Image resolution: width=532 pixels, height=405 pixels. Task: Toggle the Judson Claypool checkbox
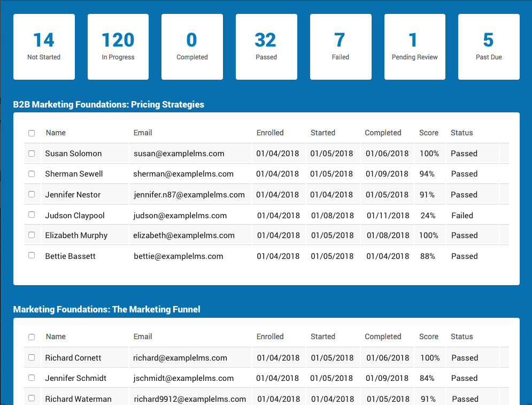pos(32,215)
